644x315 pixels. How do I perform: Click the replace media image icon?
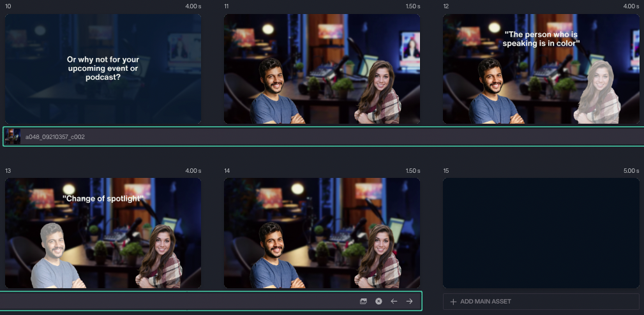click(363, 301)
